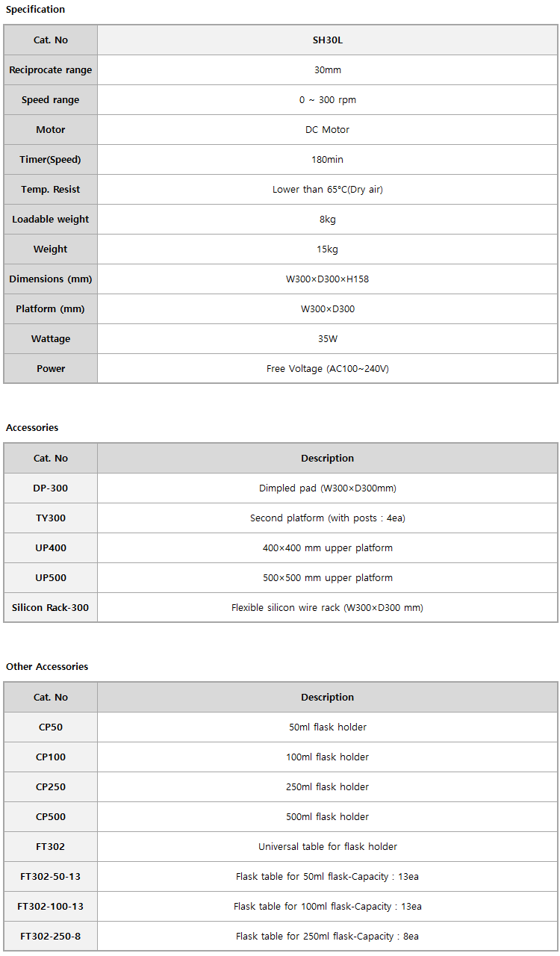Select the Silicon Rack-300 entry
This screenshot has height=956, width=560.
[x=51, y=608]
